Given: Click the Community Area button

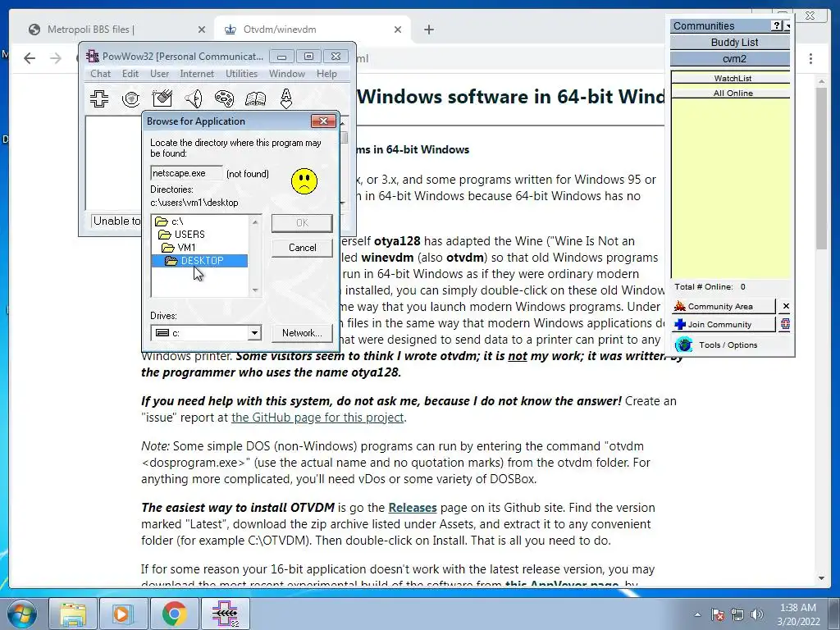Looking at the screenshot, I should (x=724, y=307).
